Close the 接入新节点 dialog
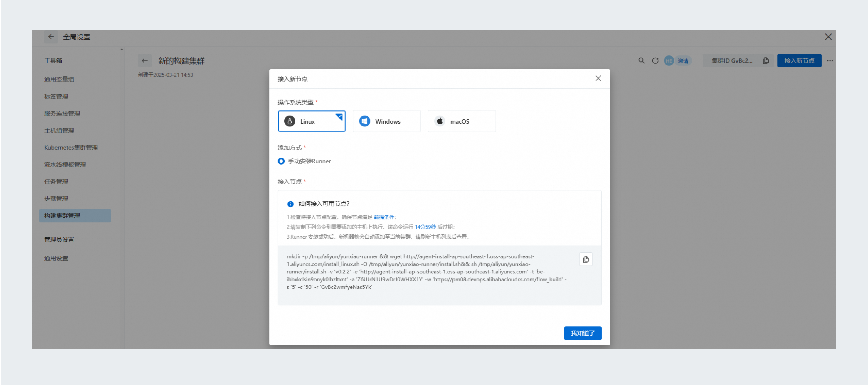868x385 pixels. (x=598, y=78)
